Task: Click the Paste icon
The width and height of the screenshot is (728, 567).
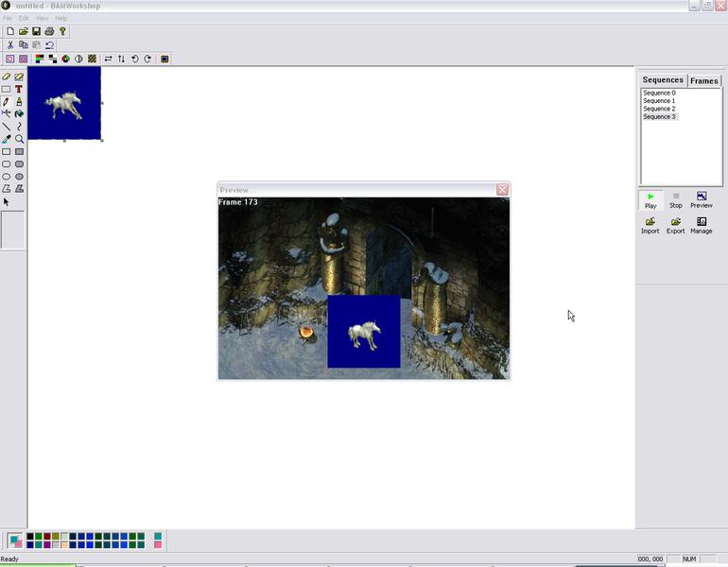Action: [36, 45]
